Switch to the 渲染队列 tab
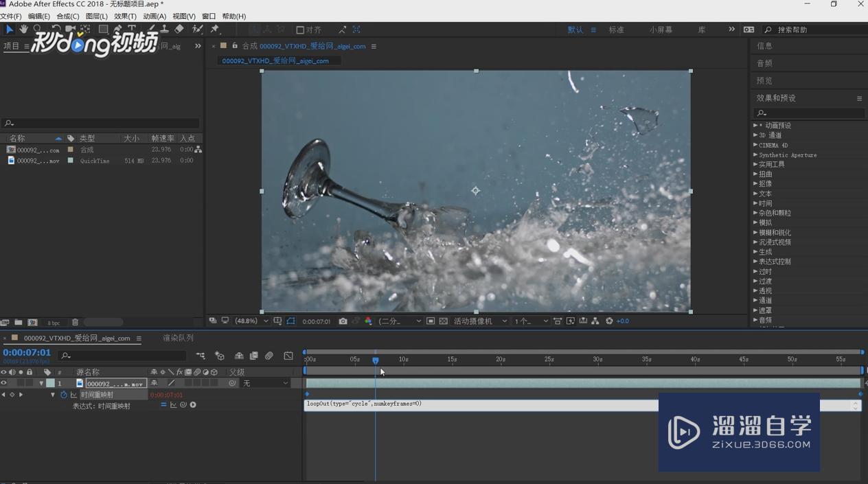868x484 pixels. pos(178,338)
